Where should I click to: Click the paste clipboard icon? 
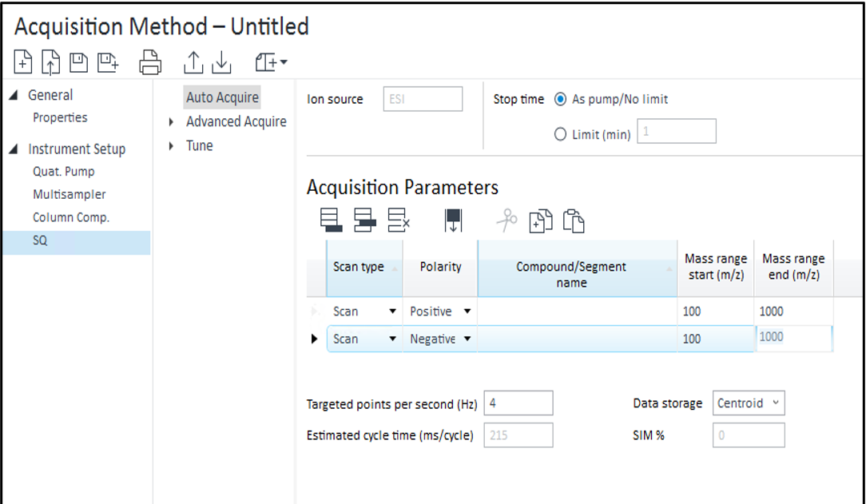coord(574,220)
